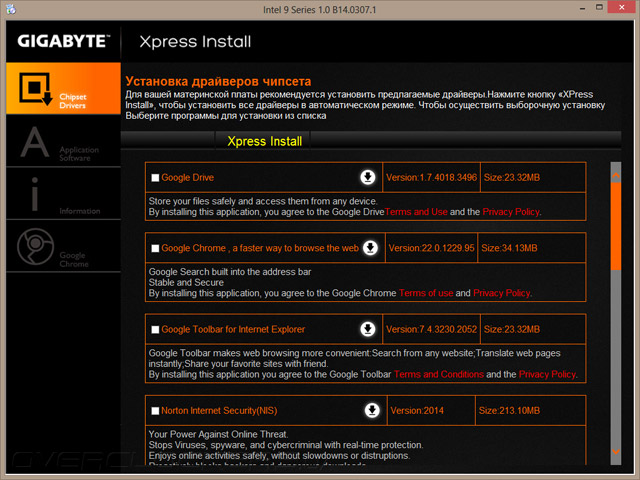Click the orange scrollbar thumb
This screenshot has height=480, width=640.
click(616, 226)
